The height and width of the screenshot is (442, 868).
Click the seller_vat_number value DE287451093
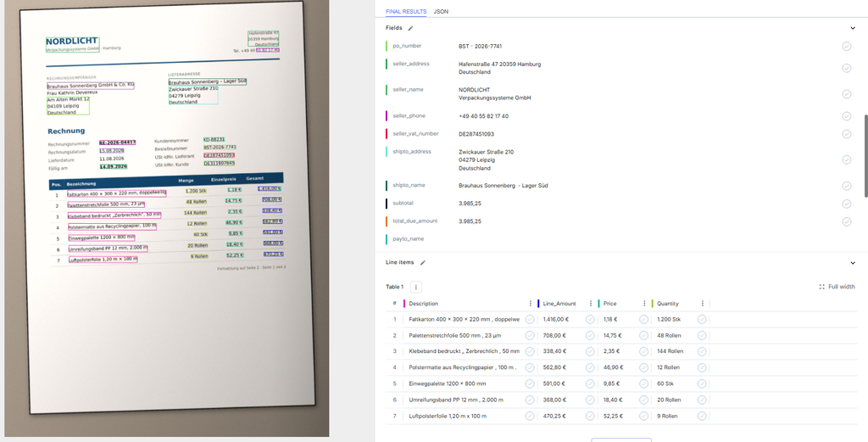point(476,134)
